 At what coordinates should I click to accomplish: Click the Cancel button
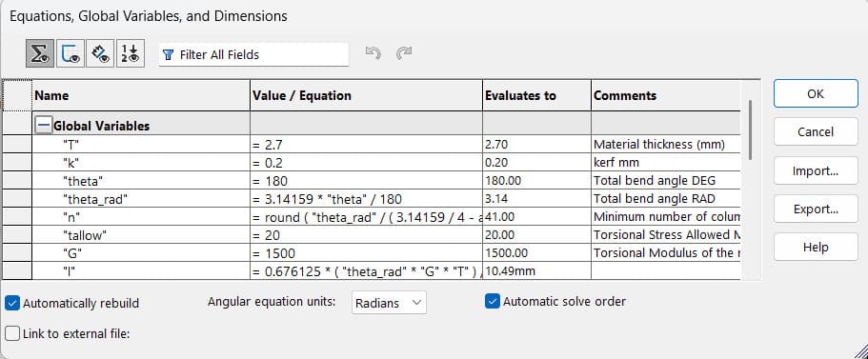(x=816, y=131)
